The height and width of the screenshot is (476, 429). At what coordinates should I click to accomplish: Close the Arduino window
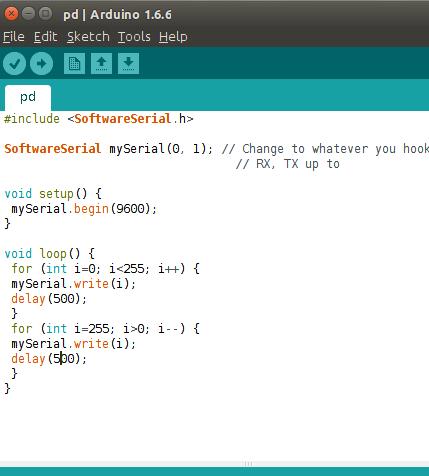[x=11, y=14]
